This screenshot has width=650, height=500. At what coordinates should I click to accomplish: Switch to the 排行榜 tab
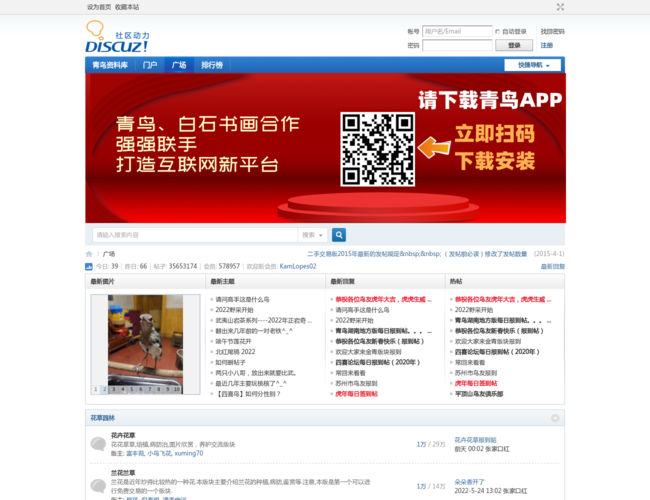pos(212,65)
